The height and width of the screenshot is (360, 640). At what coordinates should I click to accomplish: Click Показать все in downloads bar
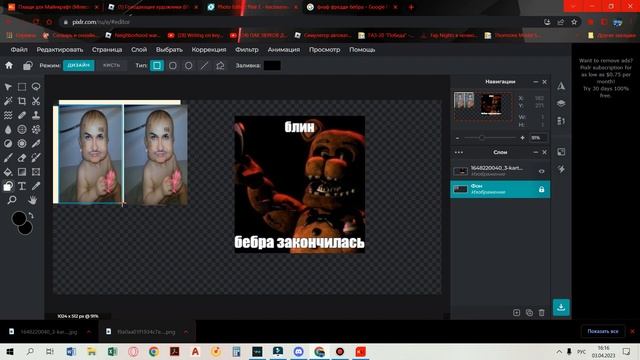603,331
